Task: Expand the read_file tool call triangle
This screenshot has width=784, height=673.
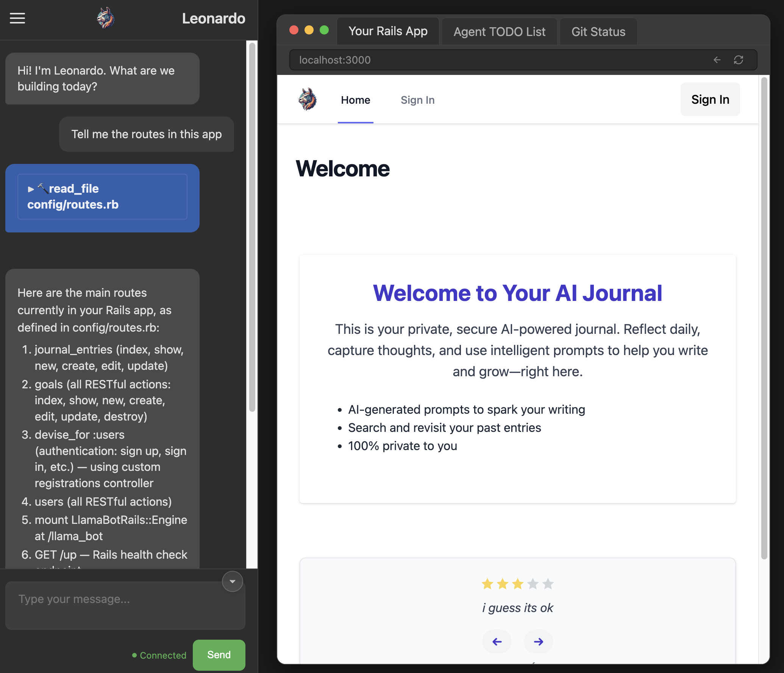Action: pyautogui.click(x=31, y=189)
